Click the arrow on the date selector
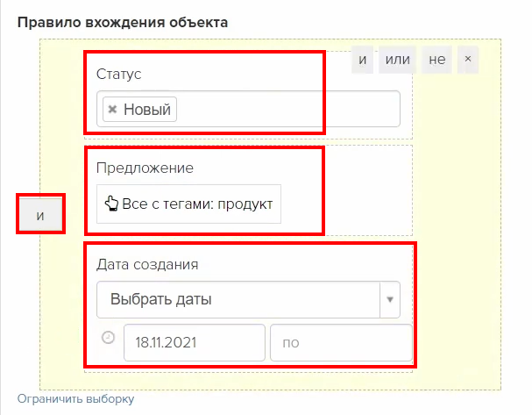 (390, 299)
